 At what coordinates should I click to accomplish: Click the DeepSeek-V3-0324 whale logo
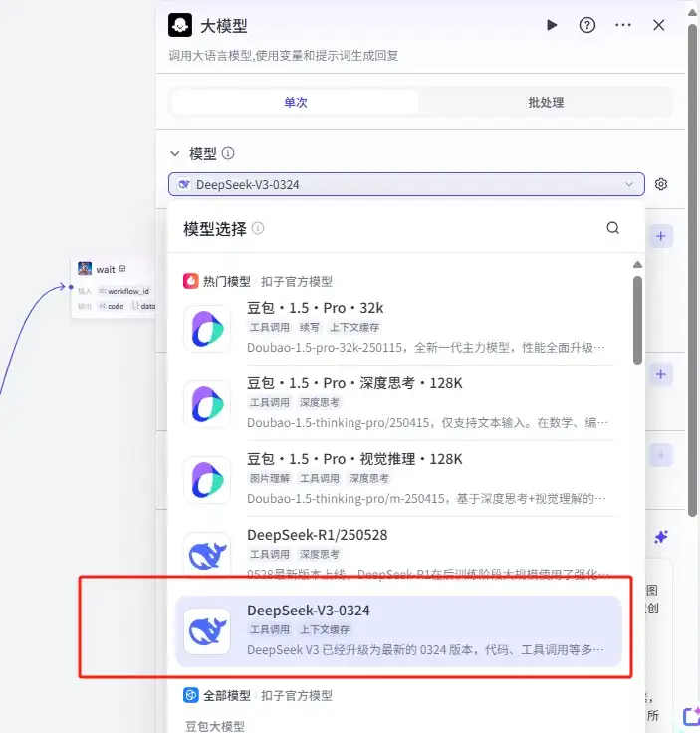pos(207,631)
